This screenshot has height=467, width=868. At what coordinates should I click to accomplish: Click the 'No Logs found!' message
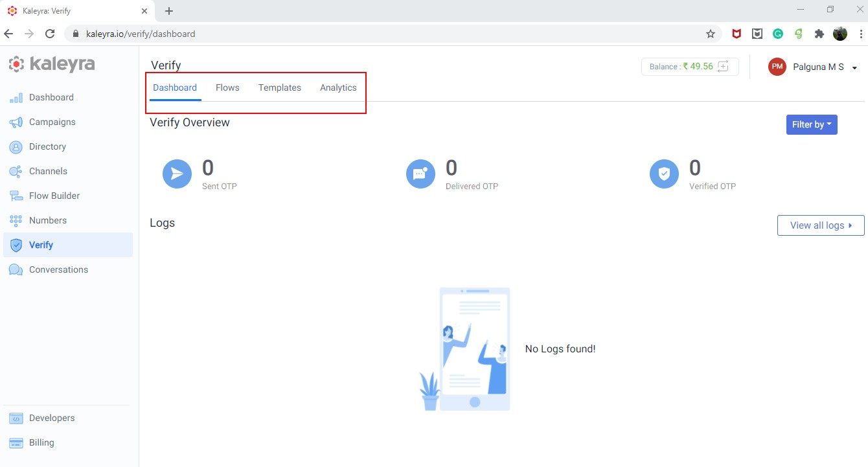point(560,348)
